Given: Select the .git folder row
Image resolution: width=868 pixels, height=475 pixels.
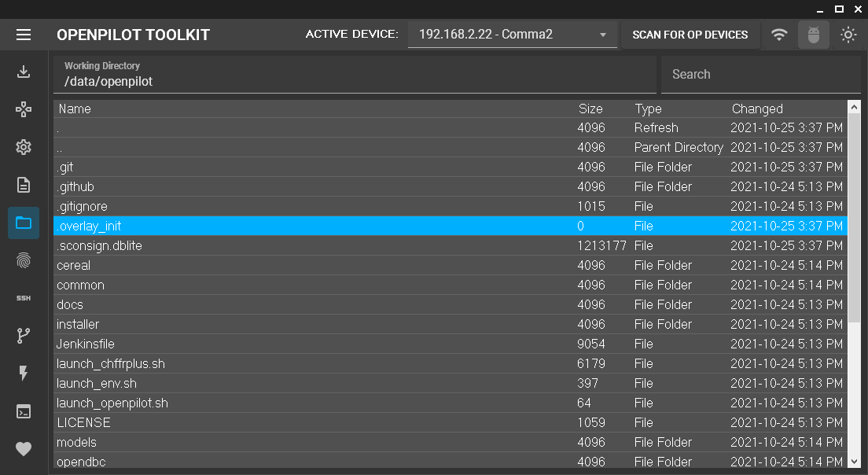Looking at the screenshot, I should point(450,168).
